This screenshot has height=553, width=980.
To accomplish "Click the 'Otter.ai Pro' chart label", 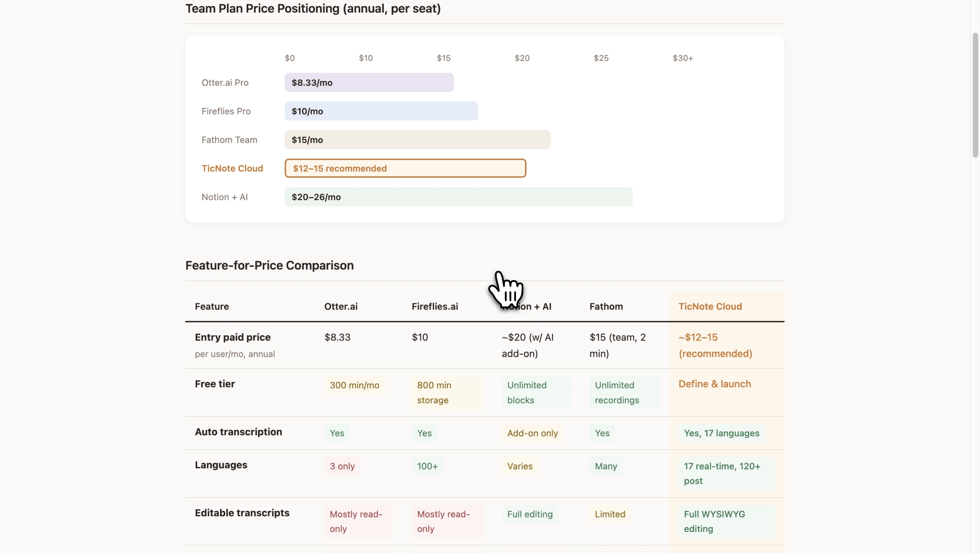I will 225,82.
